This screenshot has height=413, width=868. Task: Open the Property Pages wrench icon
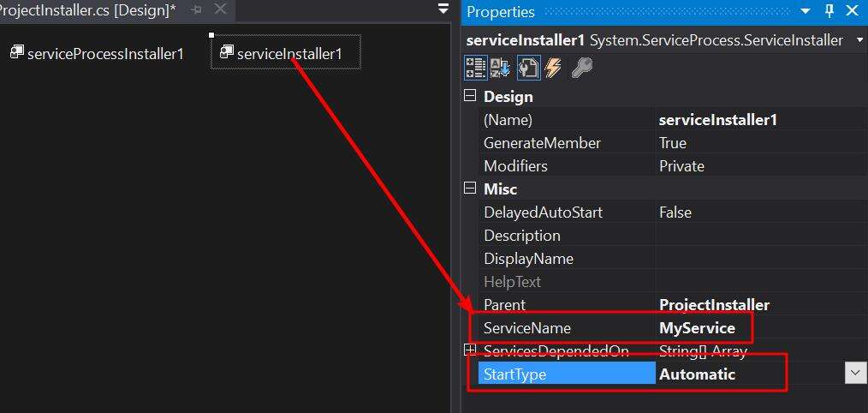(582, 67)
